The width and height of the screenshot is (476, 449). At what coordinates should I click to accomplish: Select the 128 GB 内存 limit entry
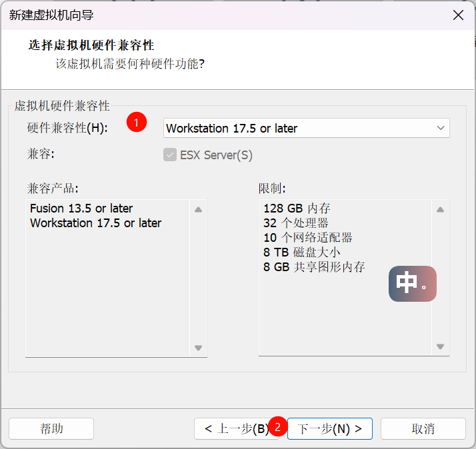[x=297, y=209]
